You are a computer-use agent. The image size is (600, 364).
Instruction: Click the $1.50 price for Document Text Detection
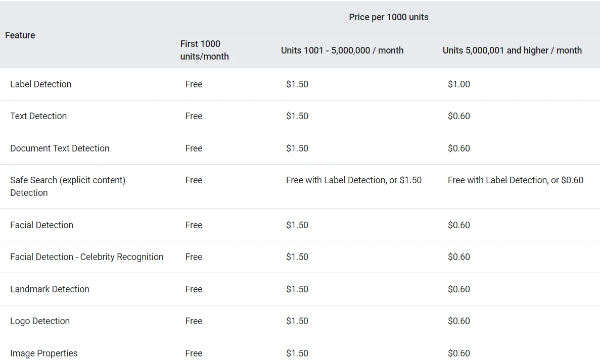pyautogui.click(x=297, y=148)
